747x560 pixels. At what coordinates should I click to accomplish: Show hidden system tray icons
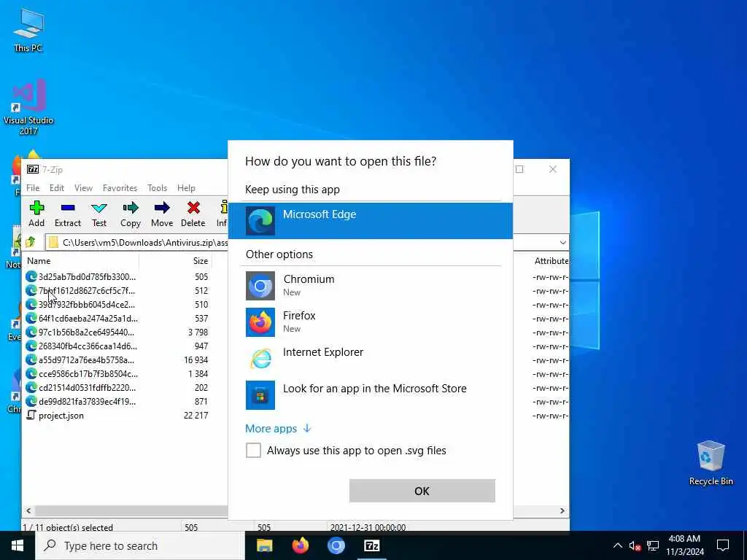617,545
